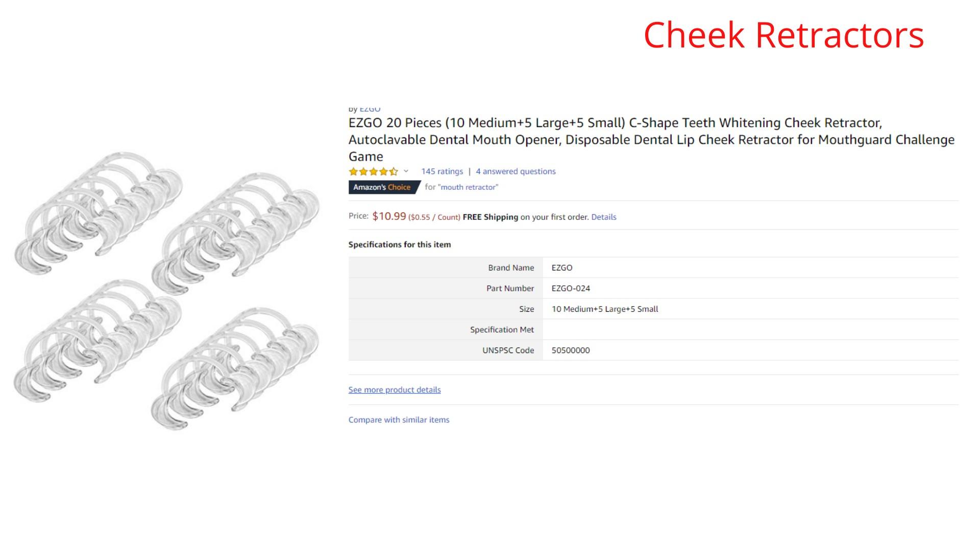View the 4 answered questions link

[516, 171]
